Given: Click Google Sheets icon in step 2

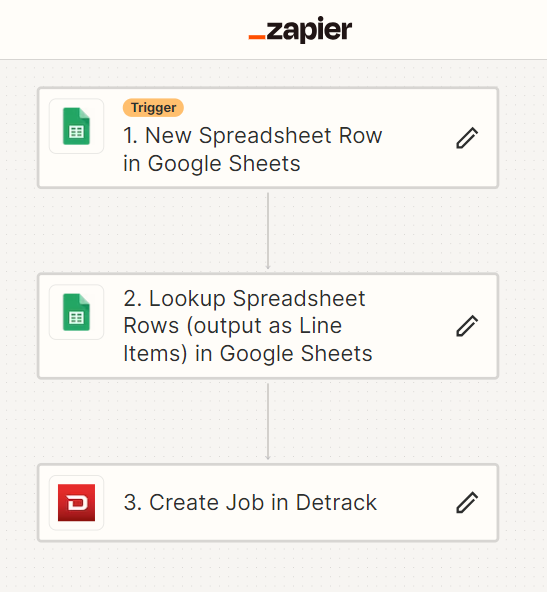Looking at the screenshot, I should click(76, 312).
